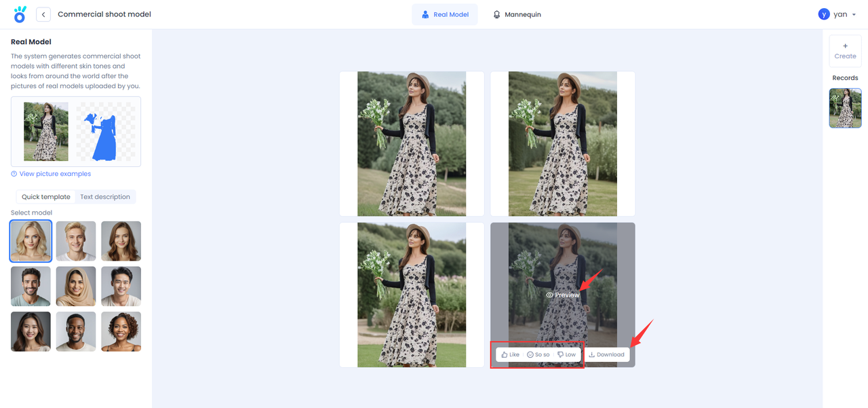Image resolution: width=868 pixels, height=408 pixels.
Task: Open the record thumbnail in Records
Action: pyautogui.click(x=845, y=108)
